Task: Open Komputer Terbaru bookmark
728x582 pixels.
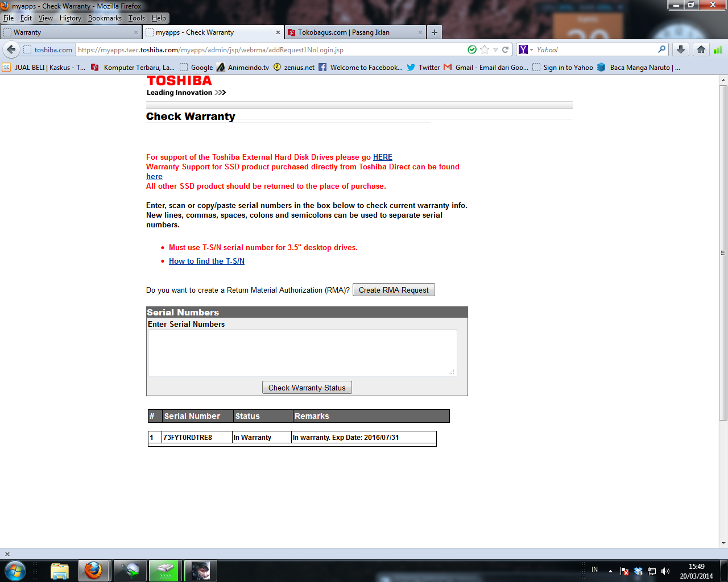Action: 133,67
